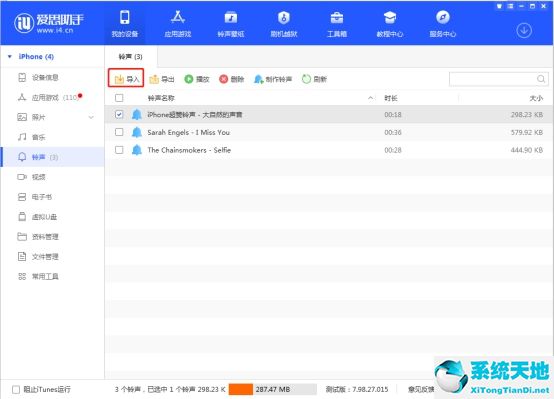Click the Import ringtone button
Viewport: 554px width, 399px height.
pos(126,79)
